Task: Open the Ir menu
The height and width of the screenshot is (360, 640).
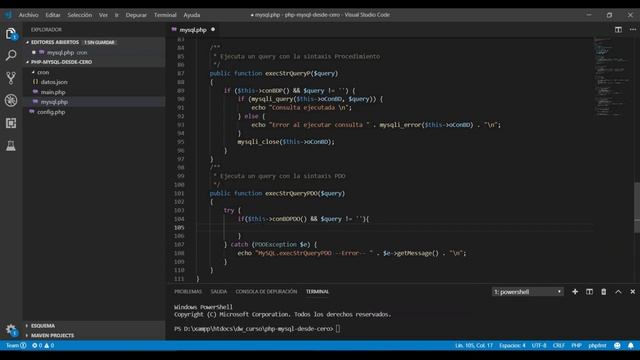Action: pos(116,15)
